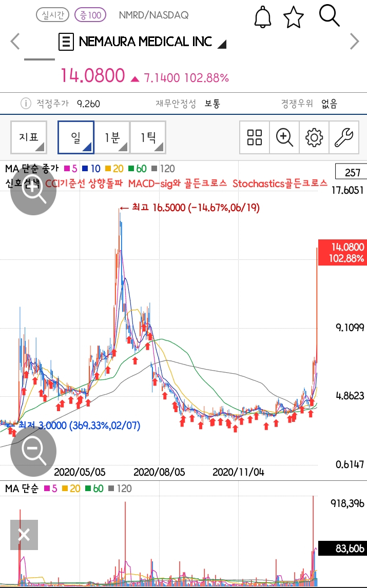
Task: Tap volume MA 60 legend in lower panel
Action: (94, 489)
